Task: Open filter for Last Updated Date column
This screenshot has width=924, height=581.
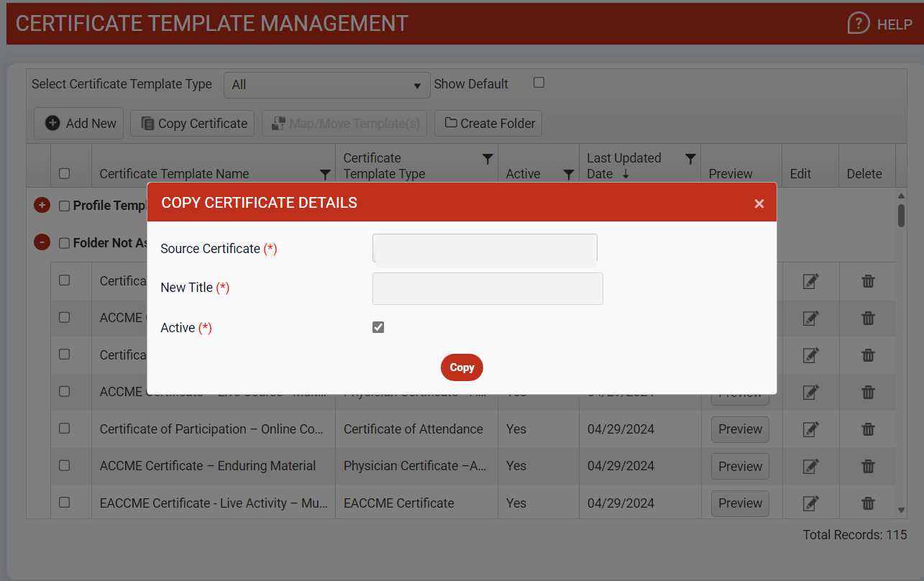Action: click(690, 158)
